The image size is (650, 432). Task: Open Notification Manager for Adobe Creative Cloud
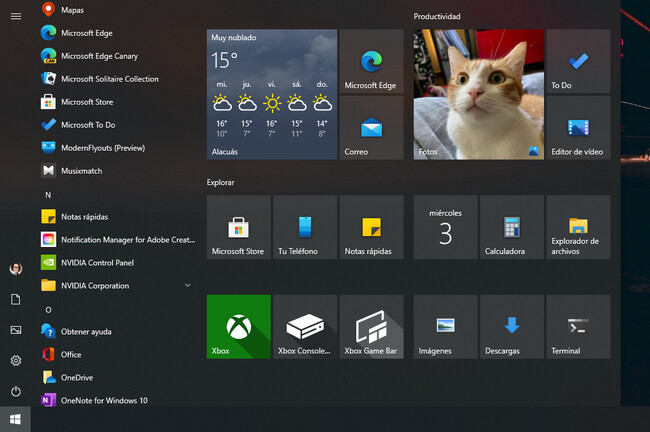tap(116, 240)
